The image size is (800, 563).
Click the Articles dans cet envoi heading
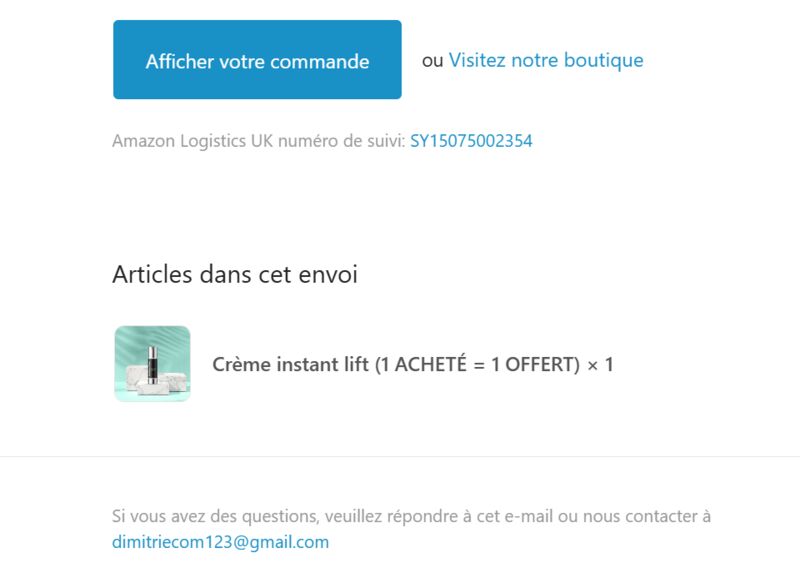tap(235, 275)
